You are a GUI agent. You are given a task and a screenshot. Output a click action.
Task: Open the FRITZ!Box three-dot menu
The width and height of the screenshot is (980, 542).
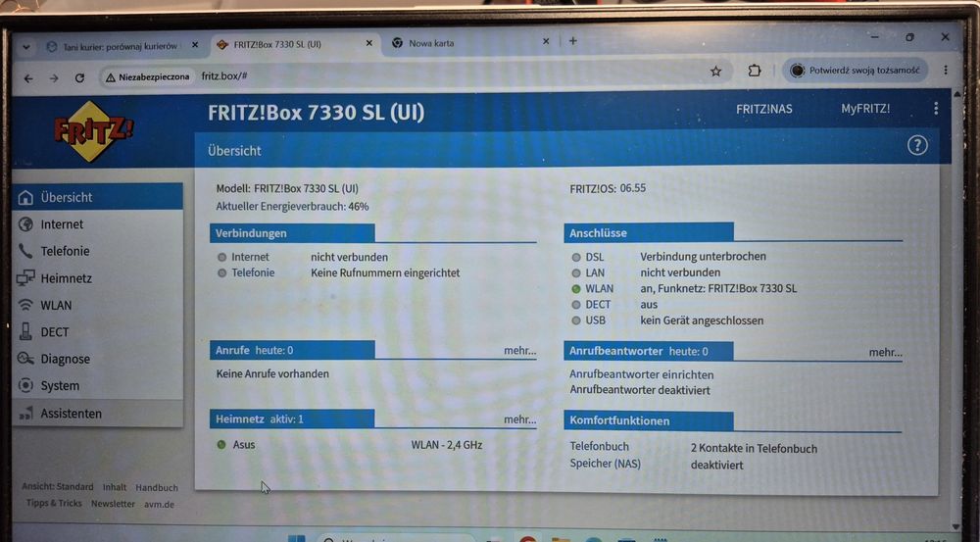pos(936,108)
